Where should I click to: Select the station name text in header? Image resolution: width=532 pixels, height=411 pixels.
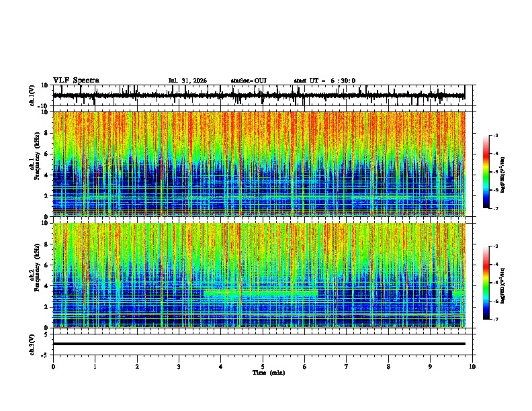(x=249, y=81)
